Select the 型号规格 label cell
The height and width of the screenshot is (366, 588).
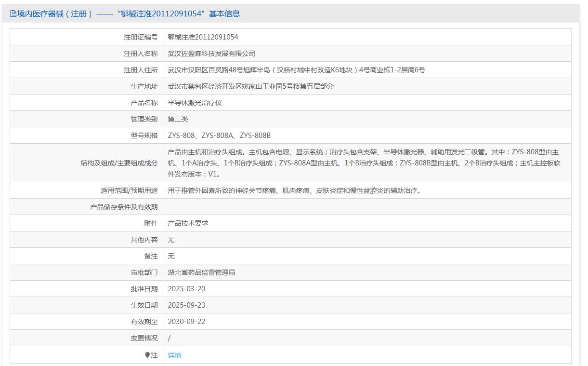87,136
